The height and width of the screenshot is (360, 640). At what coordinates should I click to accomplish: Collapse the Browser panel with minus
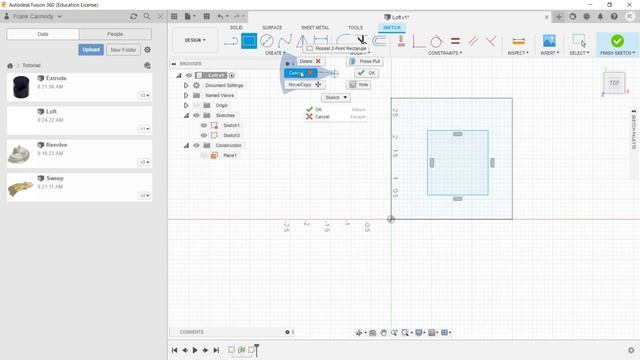click(174, 64)
